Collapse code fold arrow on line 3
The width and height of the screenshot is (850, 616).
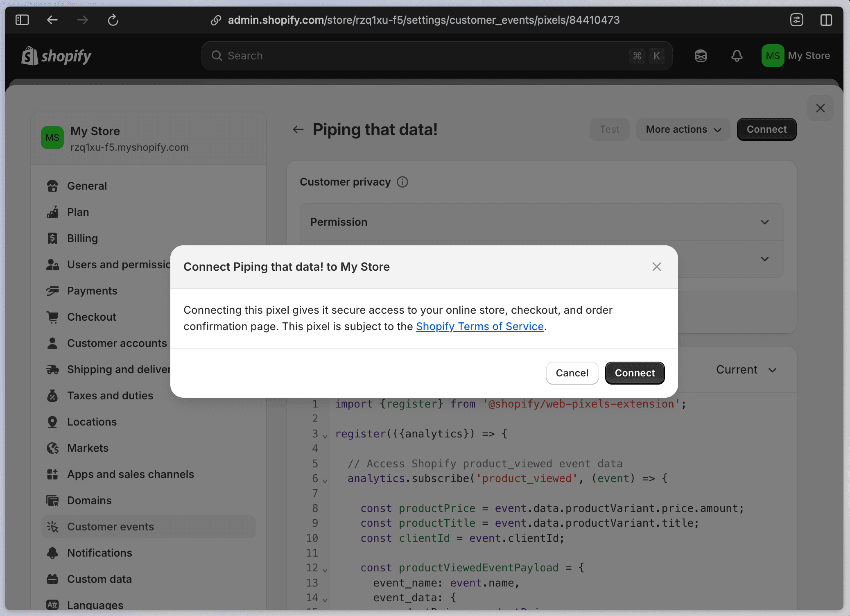[325, 436]
